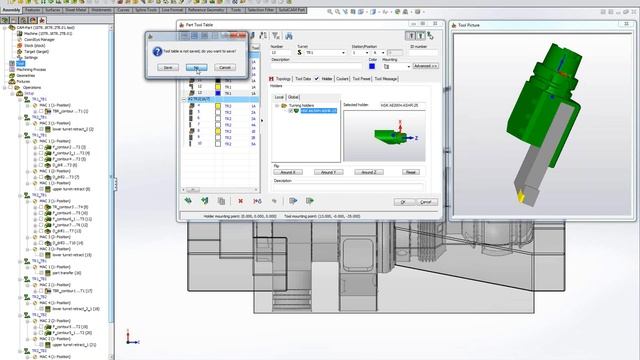640x360 pixels.
Task: Click Cancel in the Part Tool Table dialog
Action: [x=426, y=202]
